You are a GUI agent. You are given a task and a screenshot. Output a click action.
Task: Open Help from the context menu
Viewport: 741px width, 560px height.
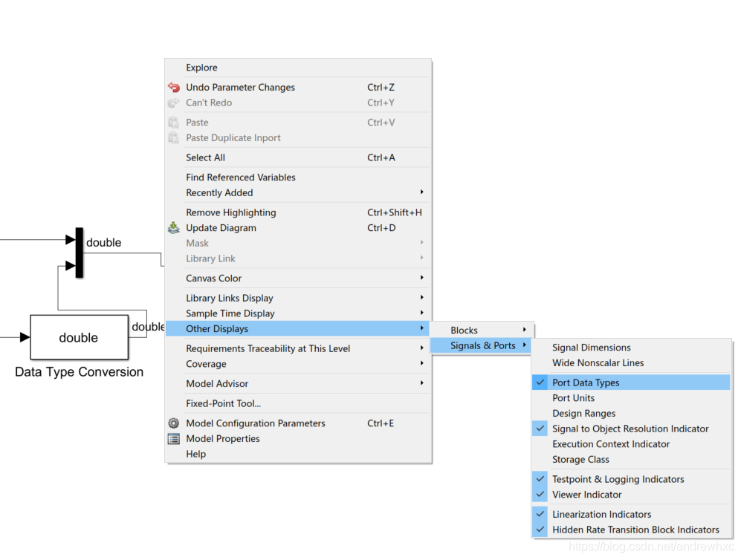(x=298, y=455)
